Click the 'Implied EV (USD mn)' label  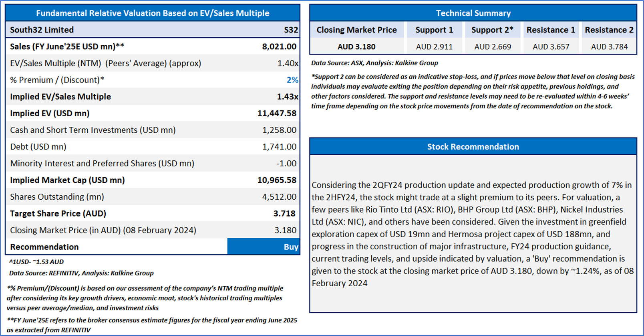pyautogui.click(x=50, y=113)
